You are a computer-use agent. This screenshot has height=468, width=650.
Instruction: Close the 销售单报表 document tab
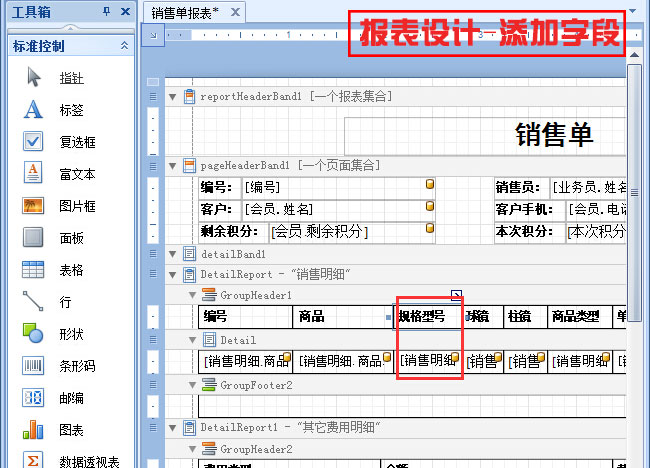click(234, 12)
